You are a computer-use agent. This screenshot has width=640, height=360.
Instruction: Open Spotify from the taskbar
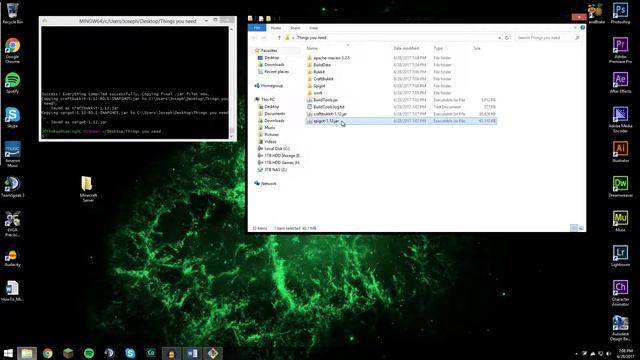(89, 353)
